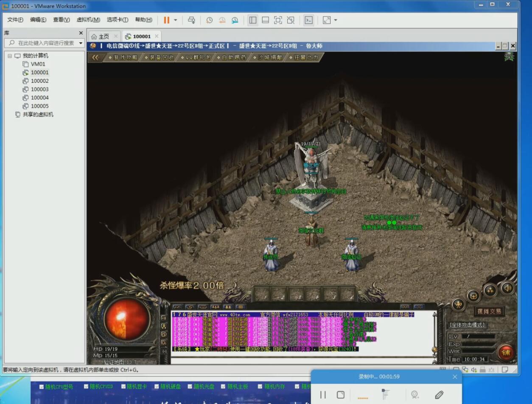
Task: Toggle the library sidebar view icon
Action: 253,20
